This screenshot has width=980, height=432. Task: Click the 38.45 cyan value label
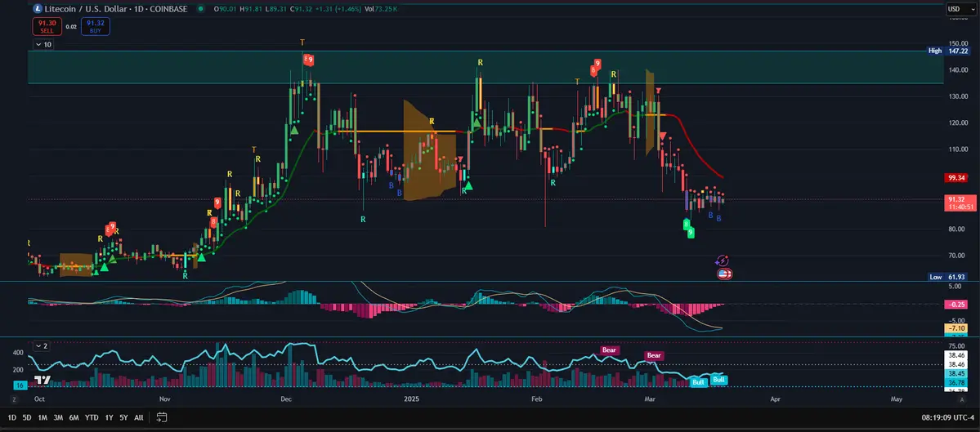point(957,372)
